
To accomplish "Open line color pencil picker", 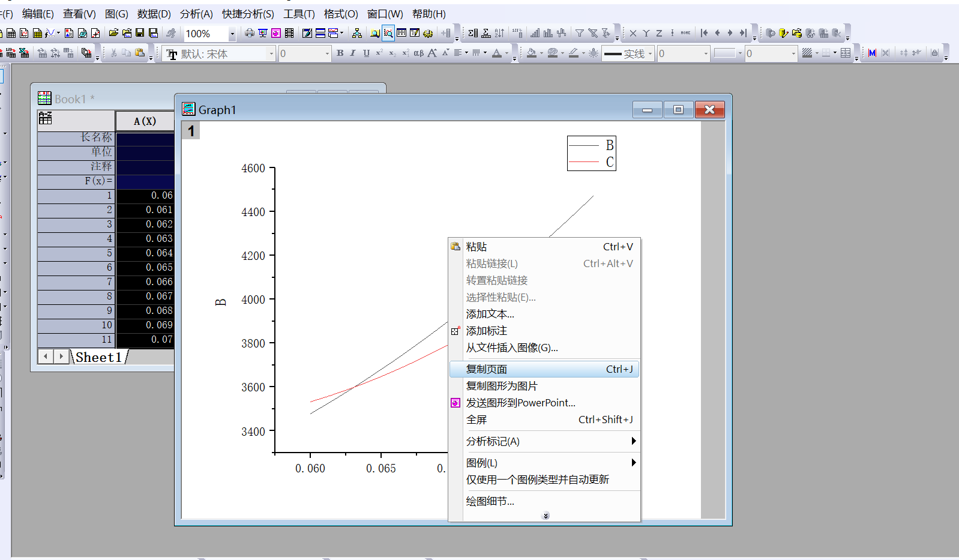I will 574,53.
